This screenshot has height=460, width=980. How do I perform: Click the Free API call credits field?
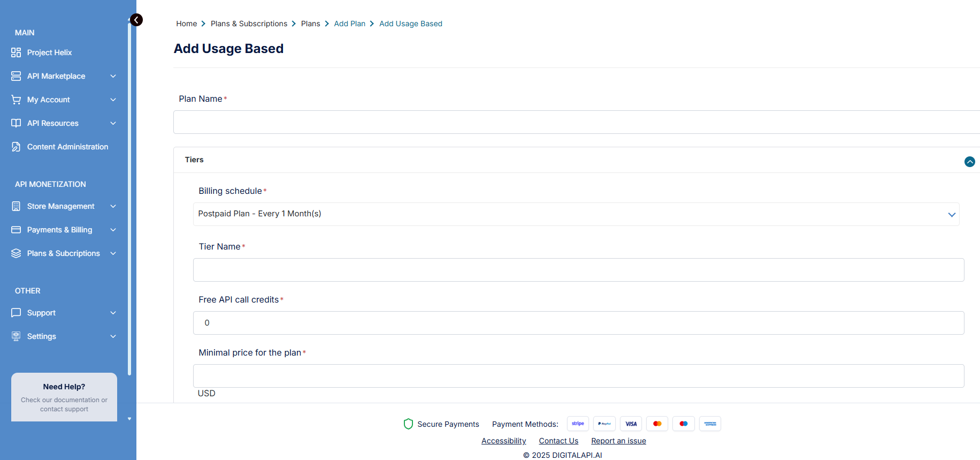pos(578,323)
